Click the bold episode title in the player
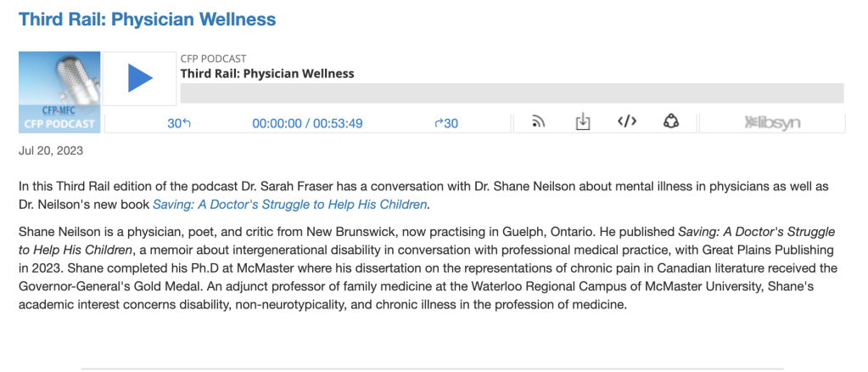 267,73
